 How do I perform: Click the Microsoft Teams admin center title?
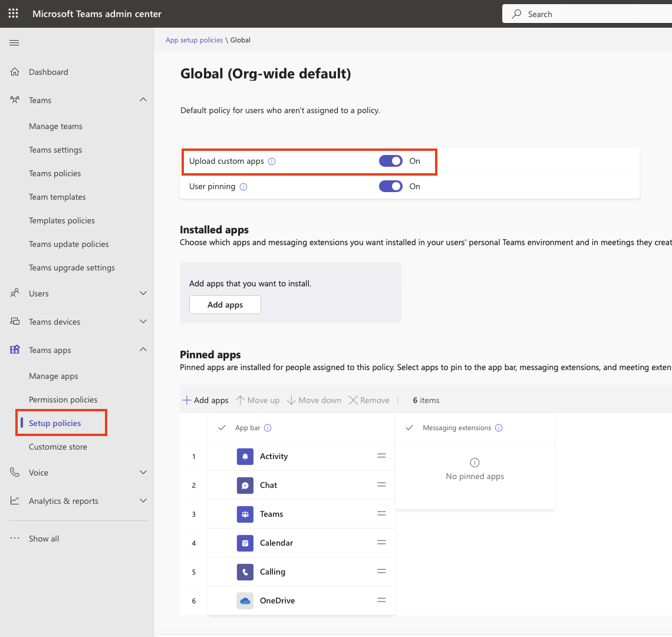click(97, 14)
